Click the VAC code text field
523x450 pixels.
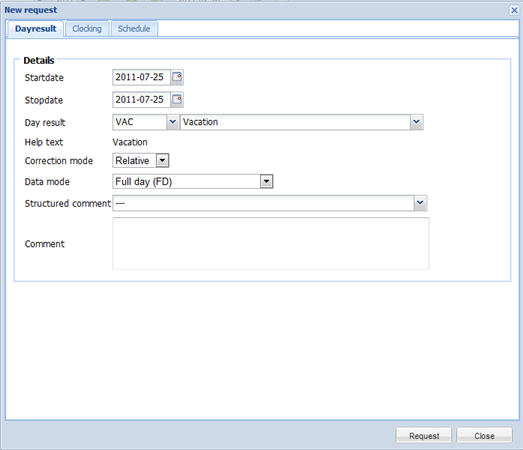pyautogui.click(x=140, y=122)
